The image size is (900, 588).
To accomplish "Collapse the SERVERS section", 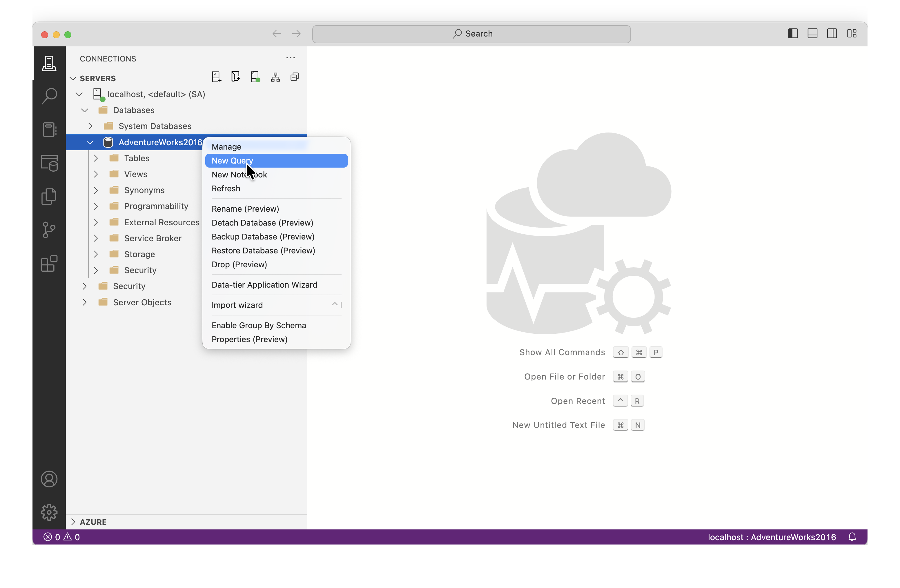I will tap(73, 78).
